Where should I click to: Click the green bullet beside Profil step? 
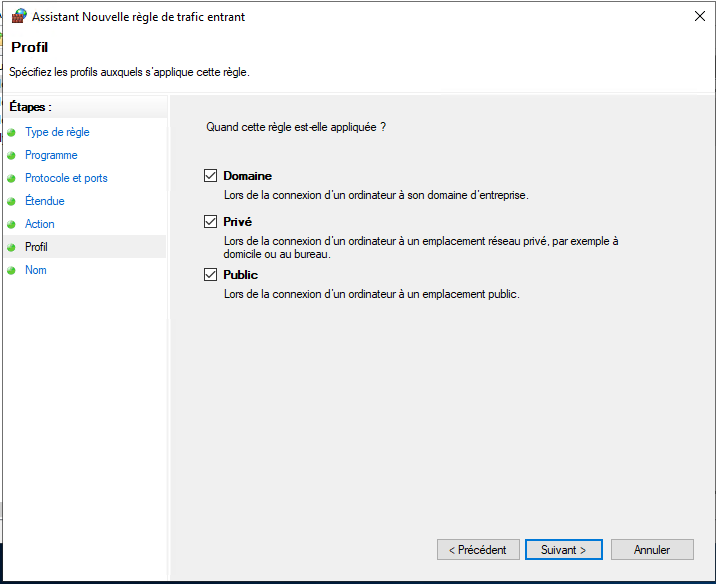point(11,247)
